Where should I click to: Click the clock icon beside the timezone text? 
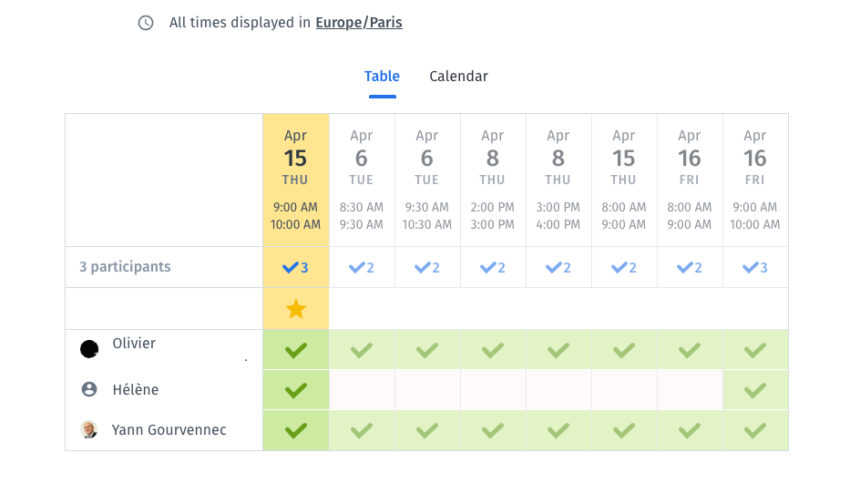point(145,23)
